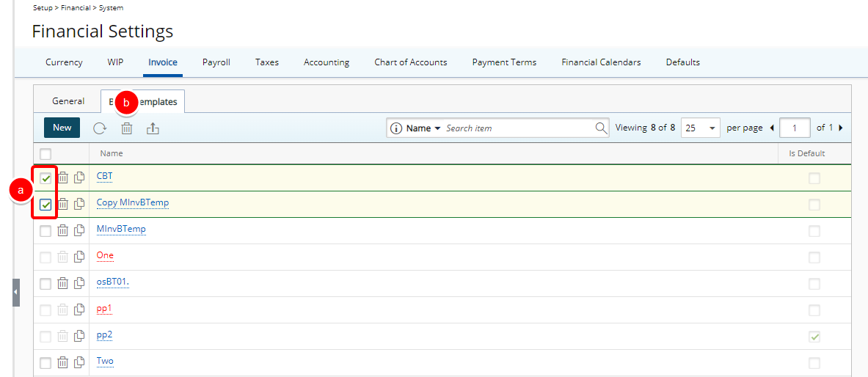This screenshot has width=868, height=377.
Task: Click the magnifying glass search icon
Action: [601, 128]
